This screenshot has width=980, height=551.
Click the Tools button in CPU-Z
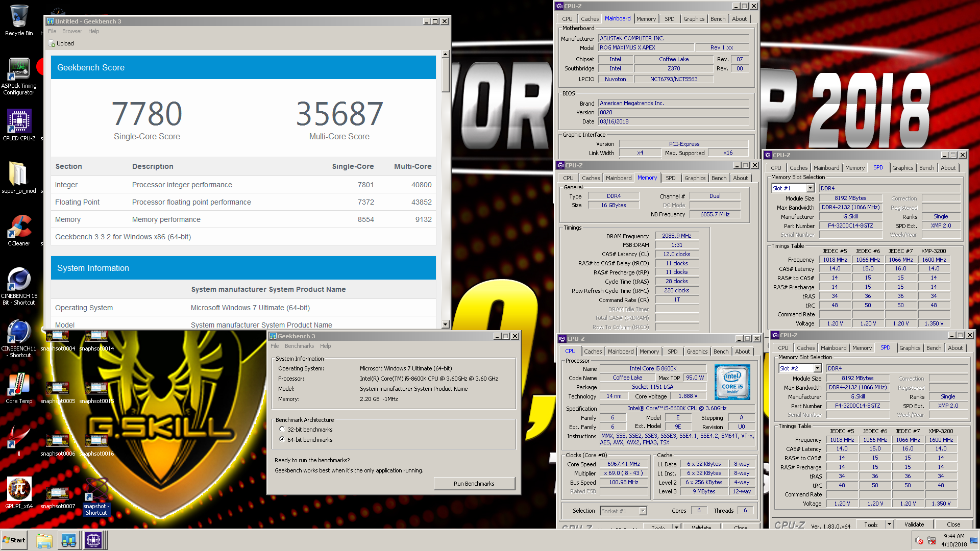[871, 524]
